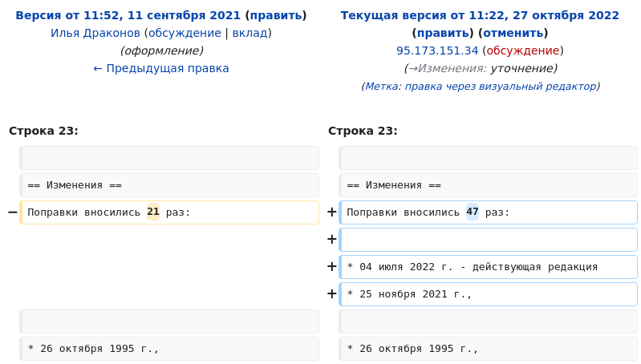Screen dimensions: 641x364
Task: Click plus marker beside «25 ноября 2021 г.,» line
Action: 332,293
